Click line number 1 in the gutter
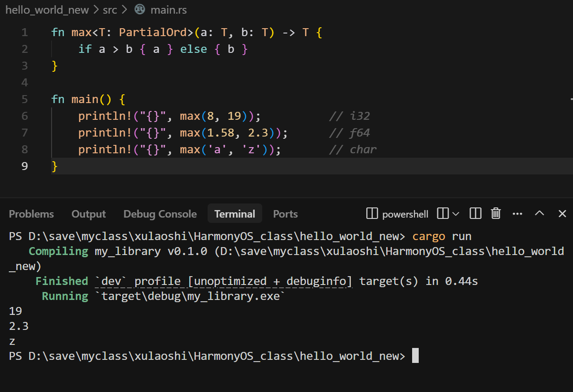Screen dimensions: 573x392 coord(24,32)
